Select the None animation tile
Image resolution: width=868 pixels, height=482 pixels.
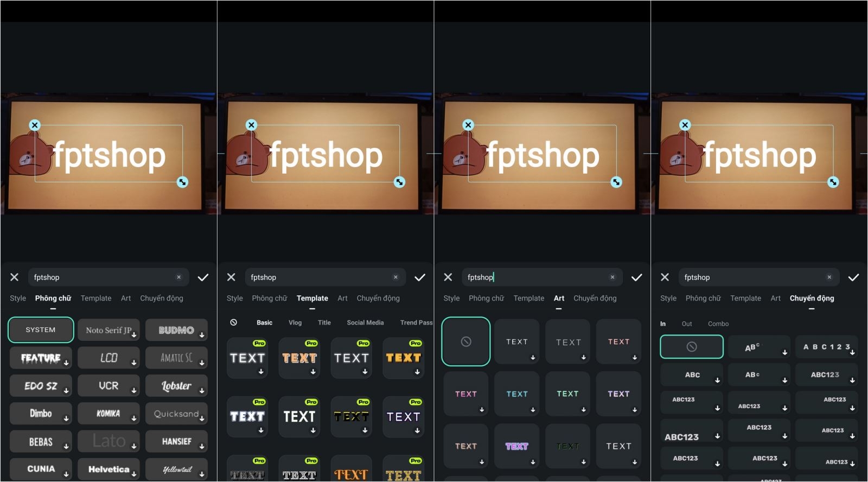pos(692,347)
